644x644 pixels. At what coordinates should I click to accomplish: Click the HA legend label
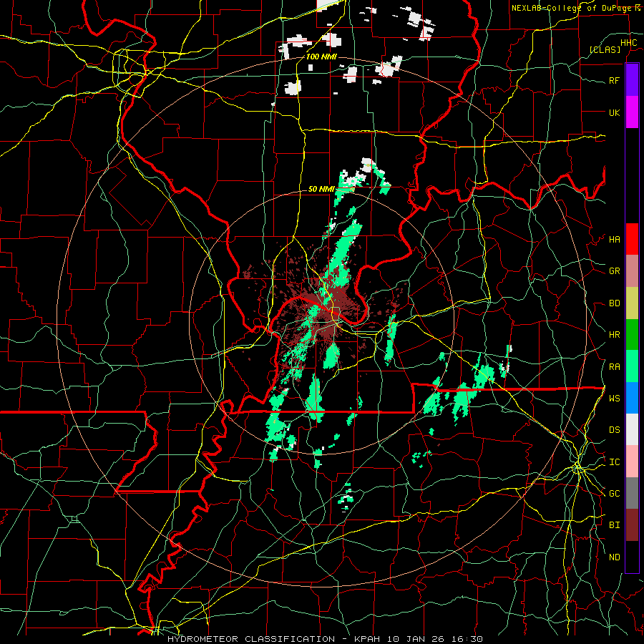point(614,240)
